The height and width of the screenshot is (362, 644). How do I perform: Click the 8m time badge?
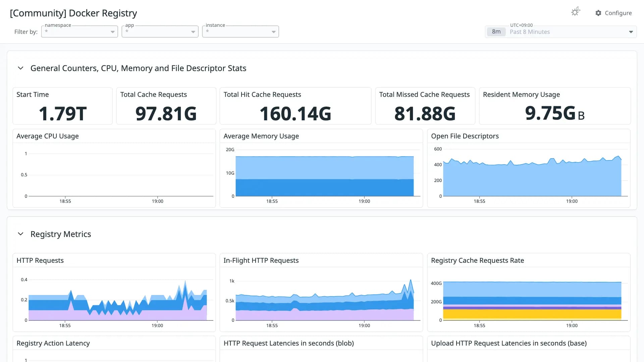click(x=496, y=32)
